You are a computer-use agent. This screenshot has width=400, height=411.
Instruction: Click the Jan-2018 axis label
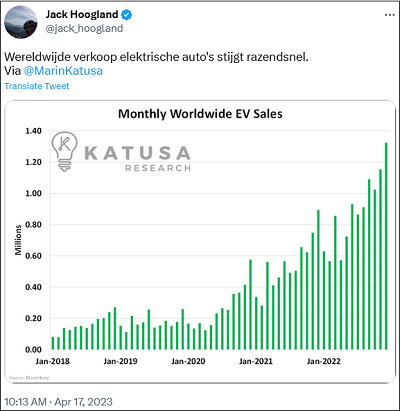click(52, 361)
